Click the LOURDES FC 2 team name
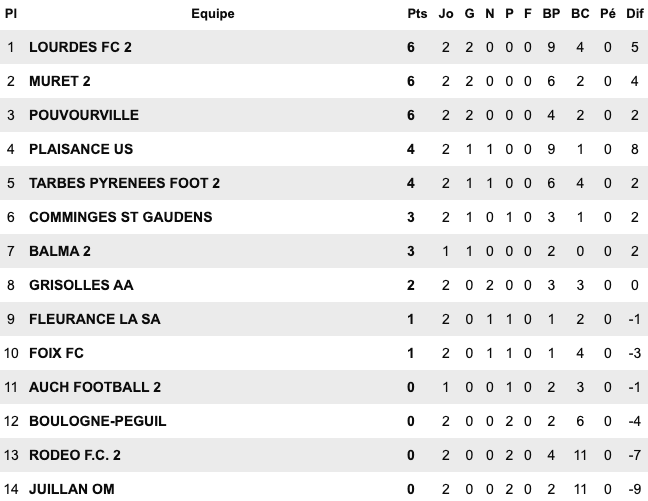Viewport: 648px width, 501px height. [80, 47]
